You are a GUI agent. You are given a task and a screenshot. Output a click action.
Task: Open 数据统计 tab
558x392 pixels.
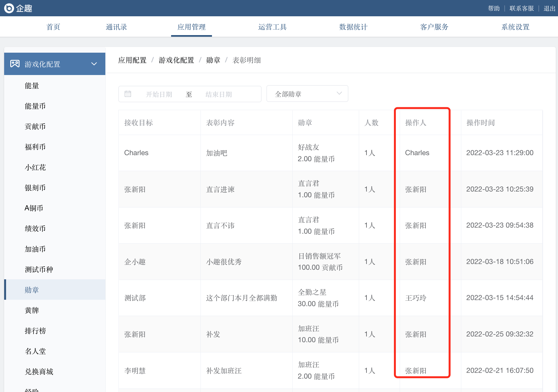(x=353, y=27)
